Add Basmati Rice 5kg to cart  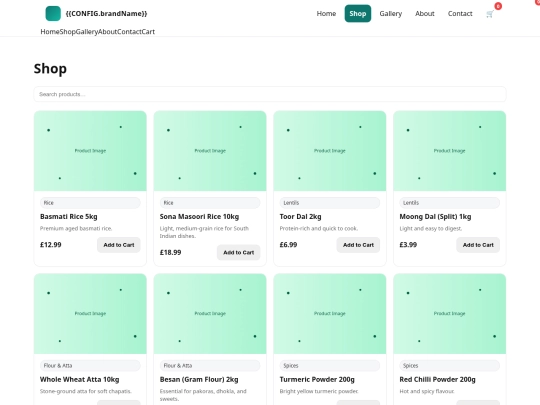119,245
